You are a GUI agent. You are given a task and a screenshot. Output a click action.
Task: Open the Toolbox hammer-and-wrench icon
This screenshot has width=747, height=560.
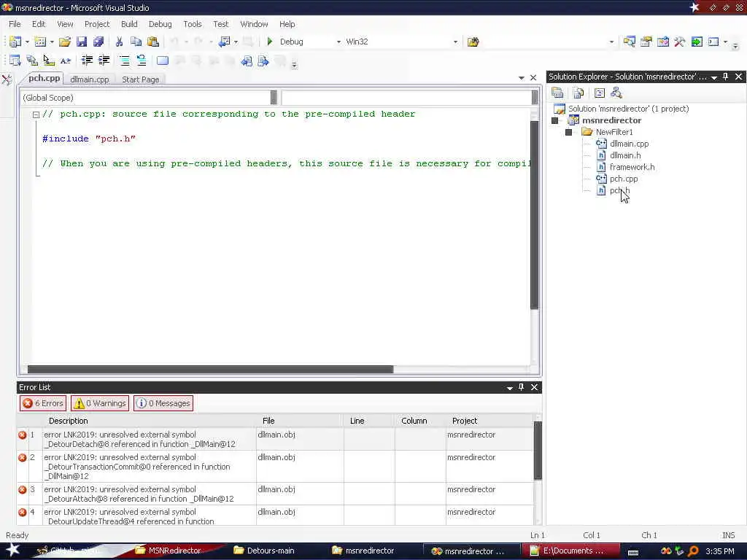680,42
